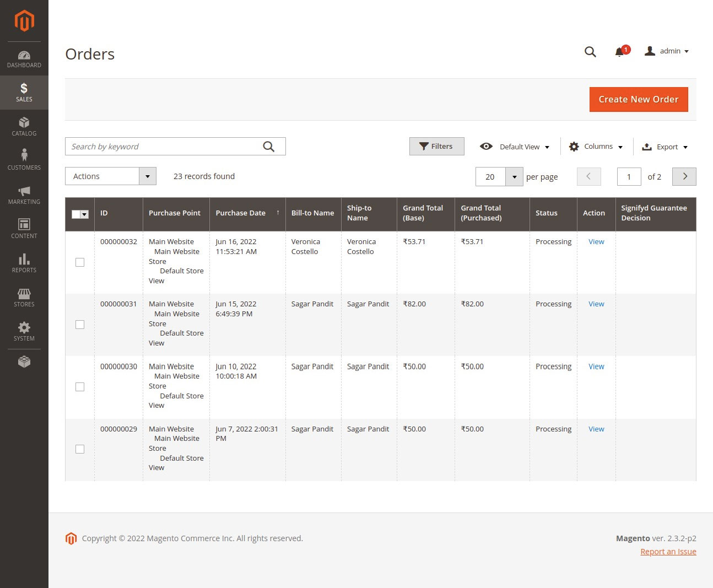Click the Create New Order button
The width and height of the screenshot is (713, 588).
click(639, 99)
